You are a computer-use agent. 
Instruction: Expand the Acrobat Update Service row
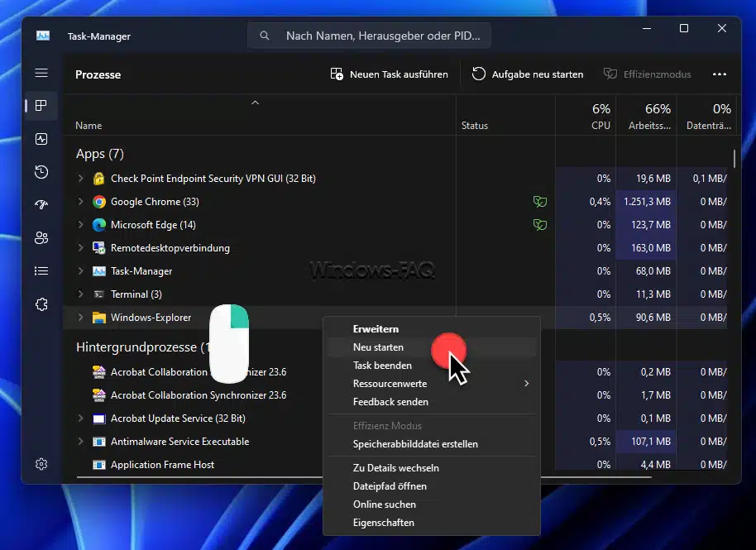point(80,418)
